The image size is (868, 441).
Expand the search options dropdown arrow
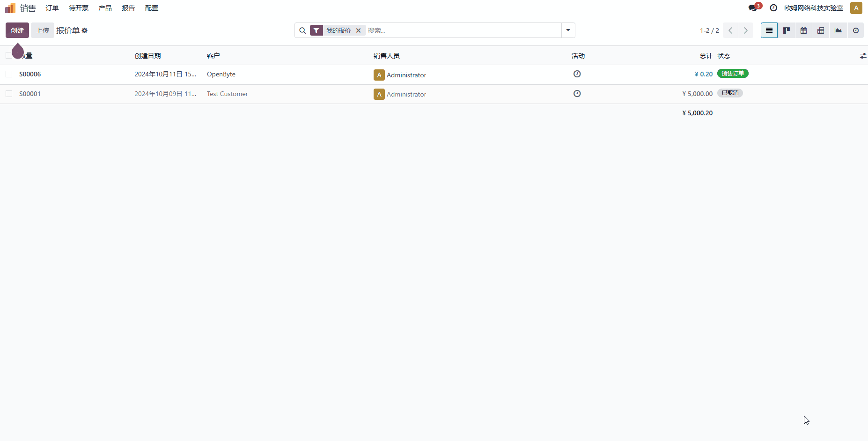tap(568, 30)
